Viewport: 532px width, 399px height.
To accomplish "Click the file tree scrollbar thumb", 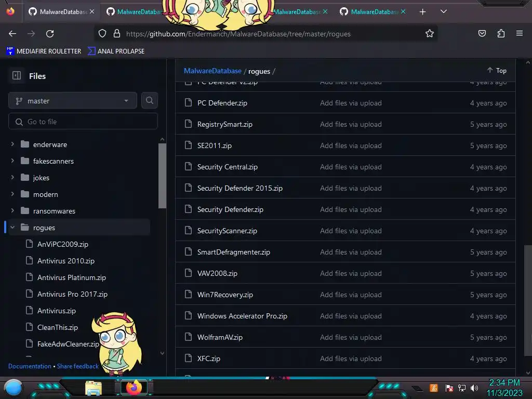I will click(162, 176).
